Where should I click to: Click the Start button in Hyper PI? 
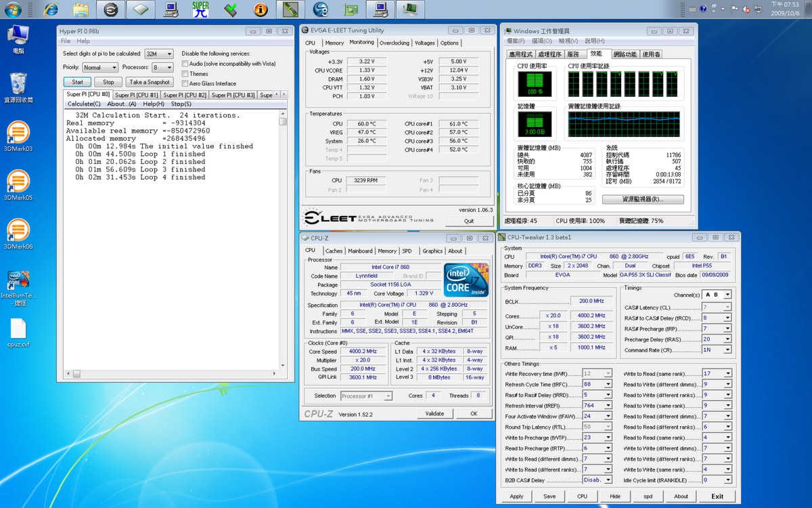78,82
